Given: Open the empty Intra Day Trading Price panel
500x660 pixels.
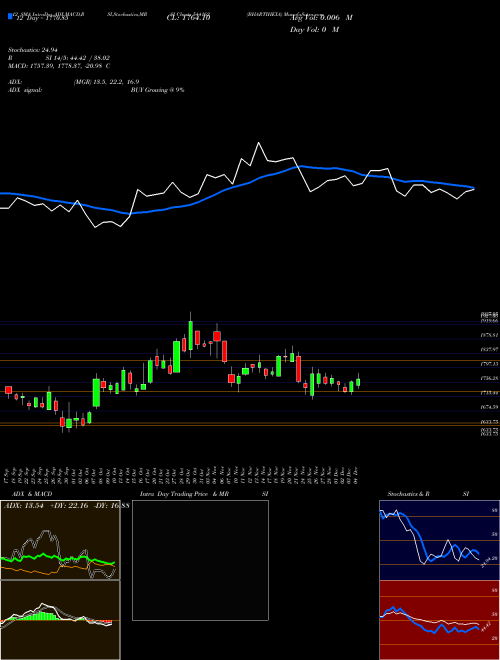Looking at the screenshot, I should pyautogui.click(x=200, y=560).
